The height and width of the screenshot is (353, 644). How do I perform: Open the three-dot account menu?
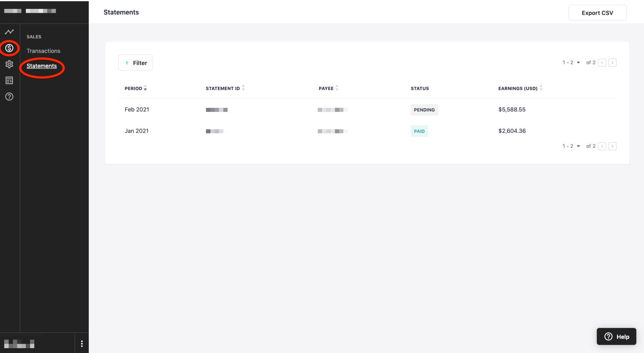82,344
